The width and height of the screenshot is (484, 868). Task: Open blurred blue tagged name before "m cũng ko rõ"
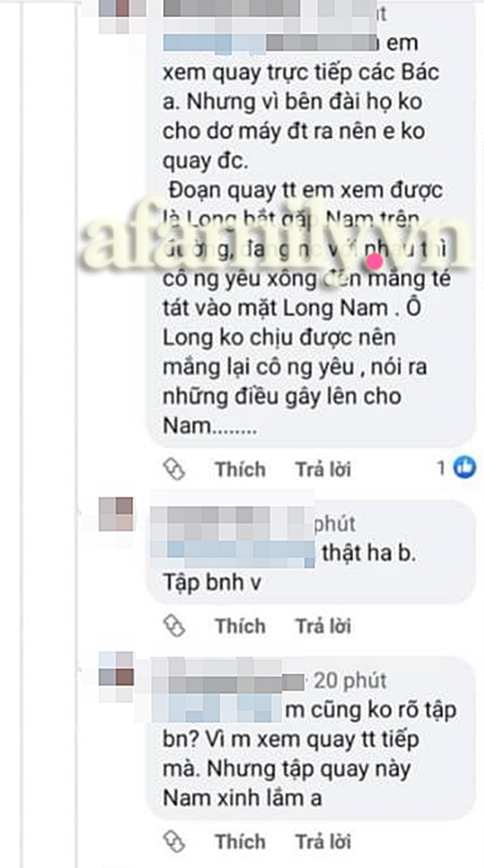point(217,709)
